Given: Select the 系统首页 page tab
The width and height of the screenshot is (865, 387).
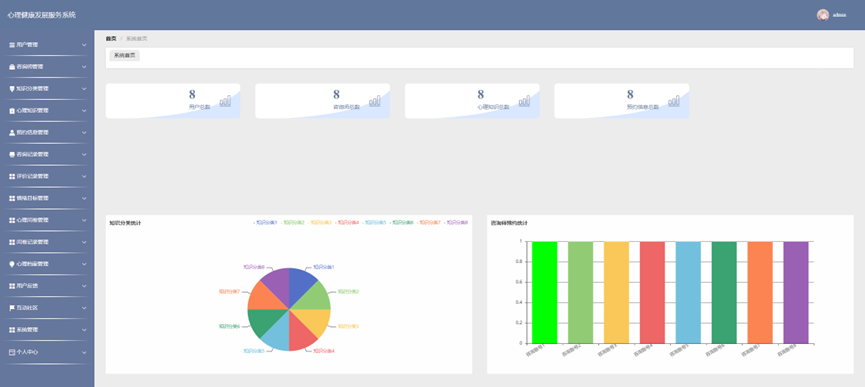Looking at the screenshot, I should [125, 56].
